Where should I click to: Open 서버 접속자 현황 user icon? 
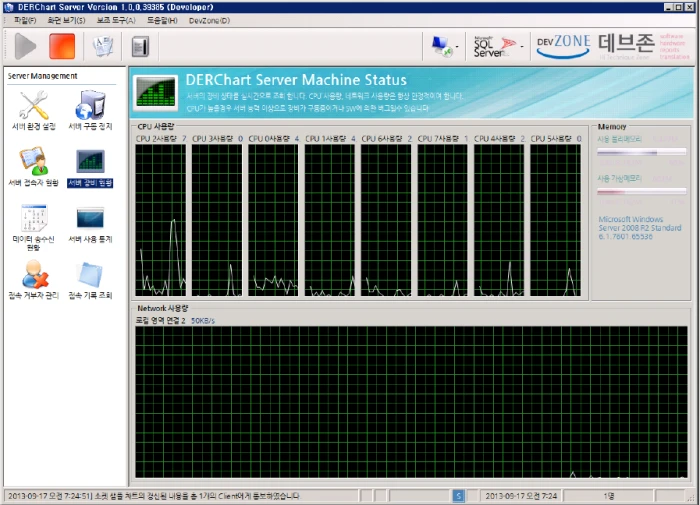tap(33, 161)
